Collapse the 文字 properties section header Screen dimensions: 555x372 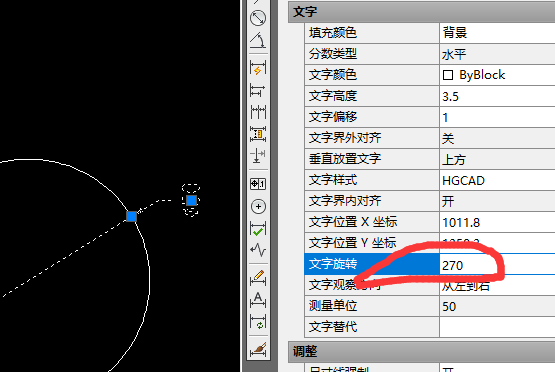[422, 12]
